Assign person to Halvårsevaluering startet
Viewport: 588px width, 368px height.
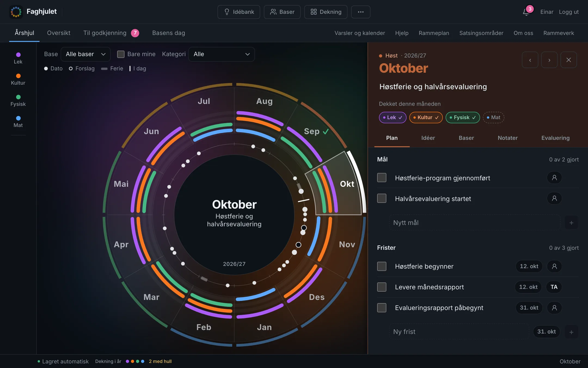pos(554,198)
